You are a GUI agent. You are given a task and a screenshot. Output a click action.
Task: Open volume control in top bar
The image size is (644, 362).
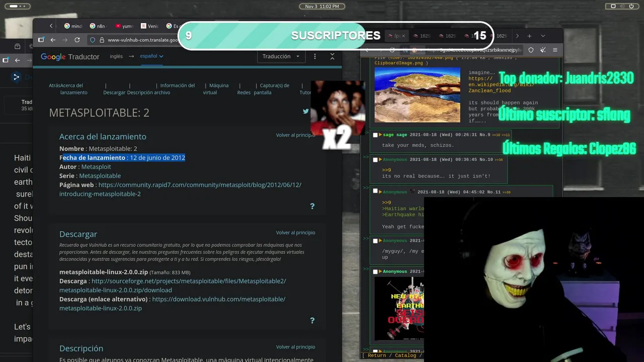click(x=623, y=6)
